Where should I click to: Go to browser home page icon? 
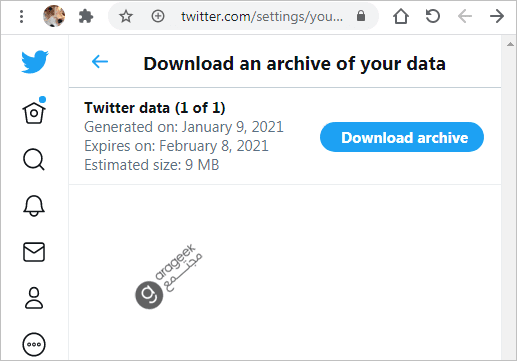pyautogui.click(x=401, y=16)
